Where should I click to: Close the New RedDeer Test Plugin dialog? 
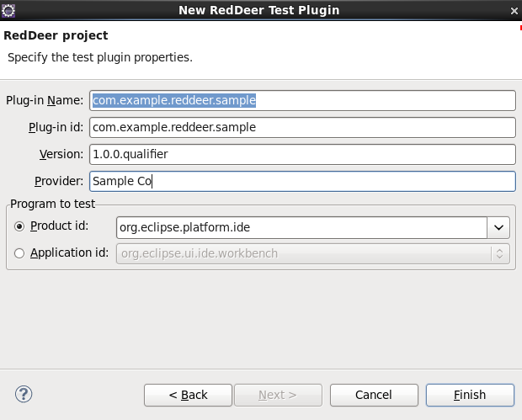click(x=513, y=10)
